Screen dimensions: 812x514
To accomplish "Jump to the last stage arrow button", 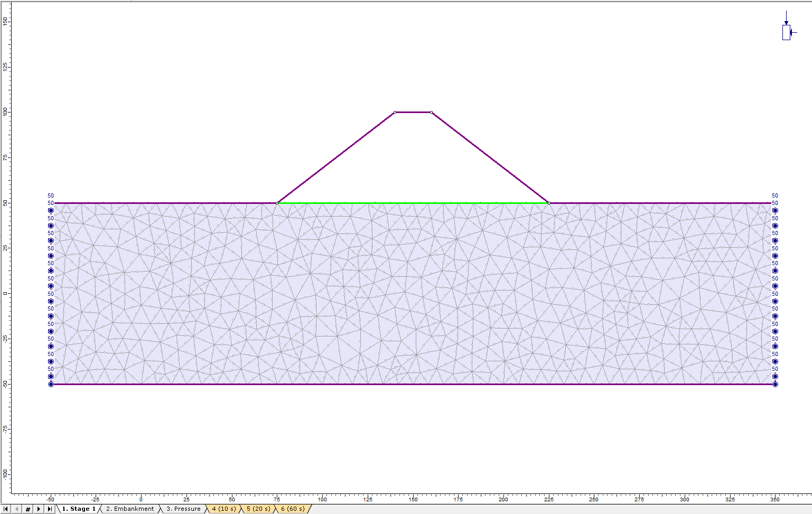I will (x=50, y=509).
